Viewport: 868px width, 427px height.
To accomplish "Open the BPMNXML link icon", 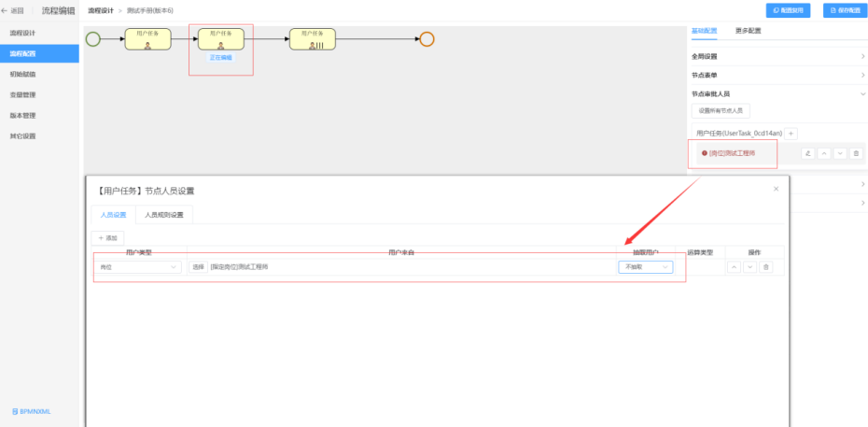I will click(x=15, y=411).
